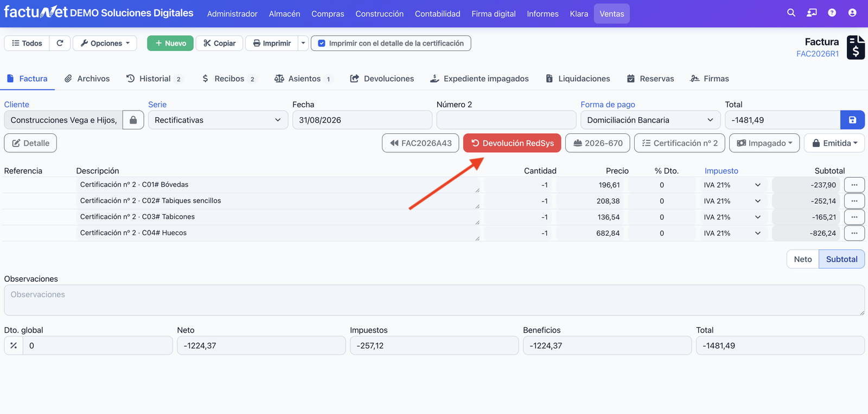Open Certificación nº 2 button
The image size is (868, 414).
[679, 143]
